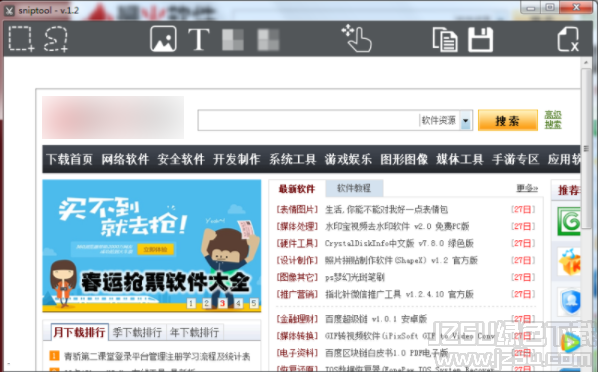Open the 媒体工具 nav item
Viewport: 598px width, 372px height.
460,159
